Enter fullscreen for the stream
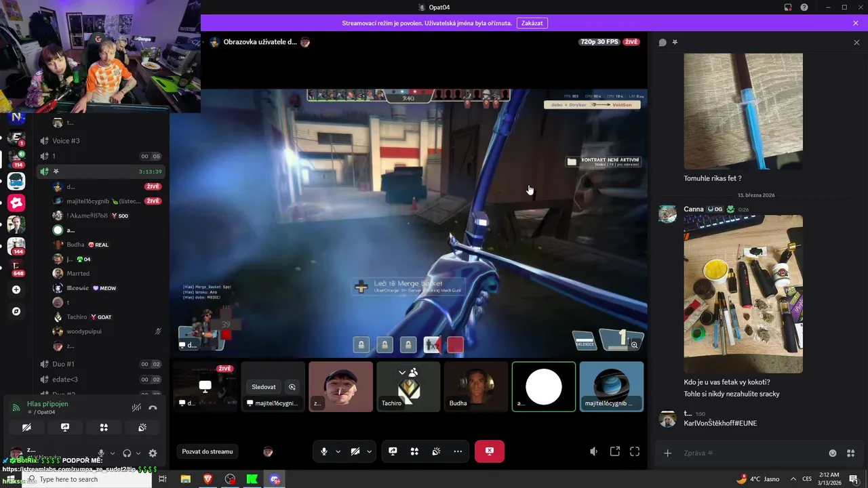The height and width of the screenshot is (488, 868). click(635, 451)
